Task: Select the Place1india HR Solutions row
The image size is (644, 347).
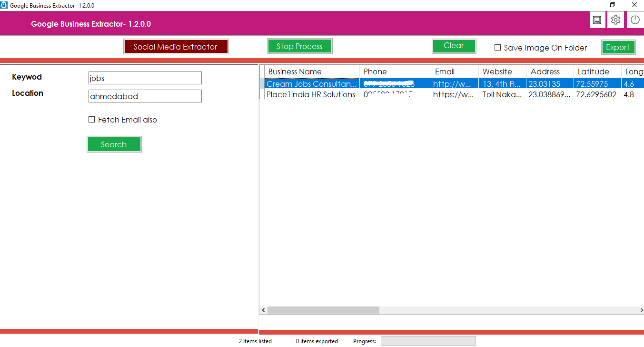Action: (312, 94)
